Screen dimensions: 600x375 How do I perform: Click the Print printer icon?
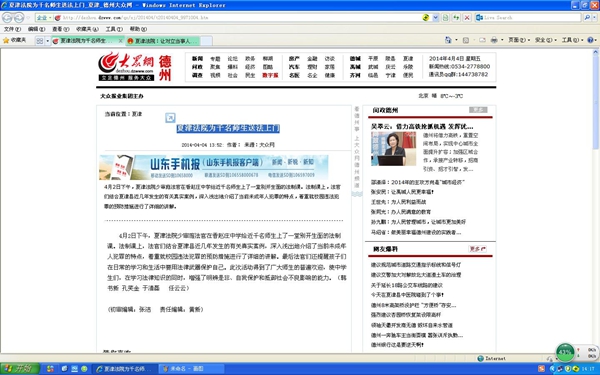(x=494, y=40)
